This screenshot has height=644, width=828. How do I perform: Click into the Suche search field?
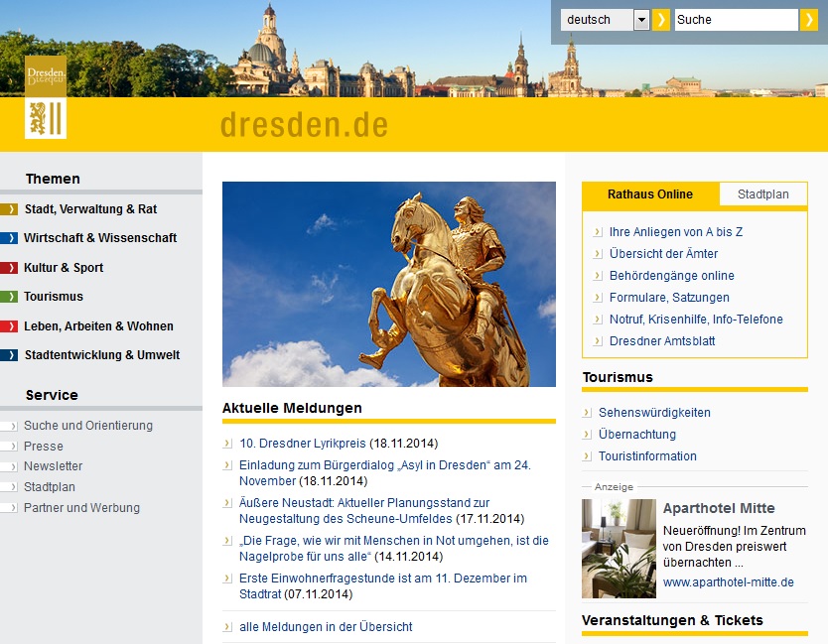coord(735,20)
